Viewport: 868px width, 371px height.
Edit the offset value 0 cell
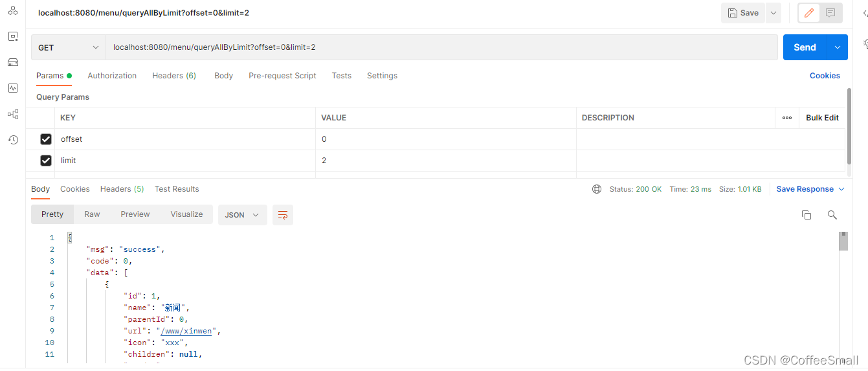(446, 139)
